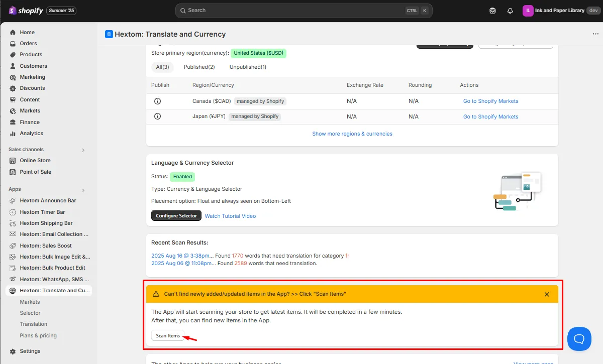
Task: Click info icon in Canada row
Action: click(x=157, y=101)
